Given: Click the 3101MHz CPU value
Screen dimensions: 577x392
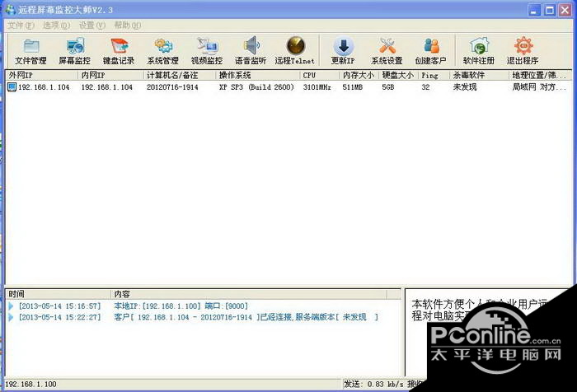Looking at the screenshot, I should 317,87.
